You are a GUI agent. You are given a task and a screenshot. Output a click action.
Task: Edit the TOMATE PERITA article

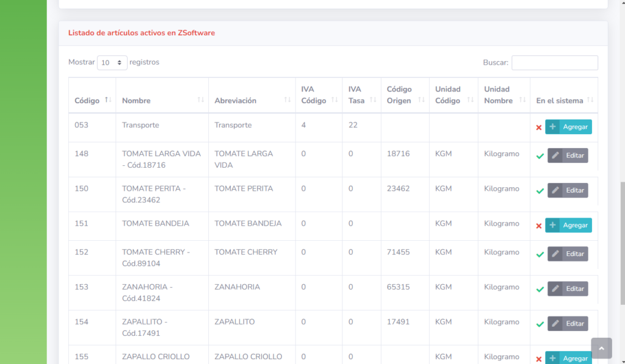[568, 190]
